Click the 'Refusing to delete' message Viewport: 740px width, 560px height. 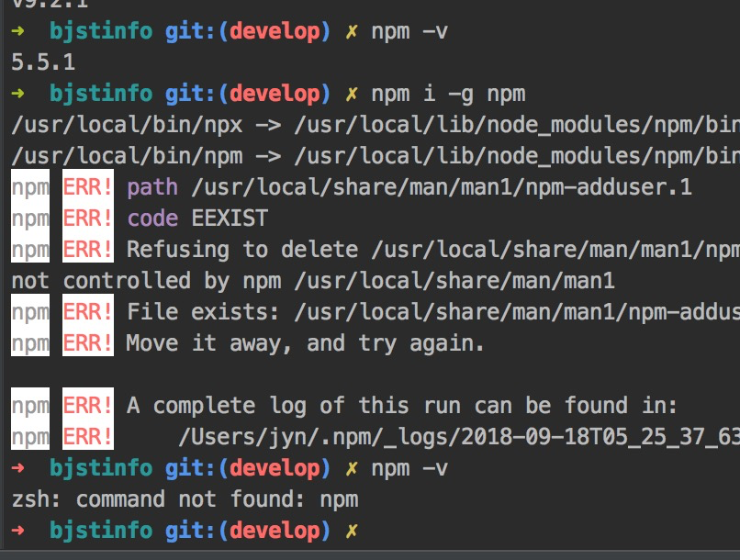pyautogui.click(x=242, y=250)
